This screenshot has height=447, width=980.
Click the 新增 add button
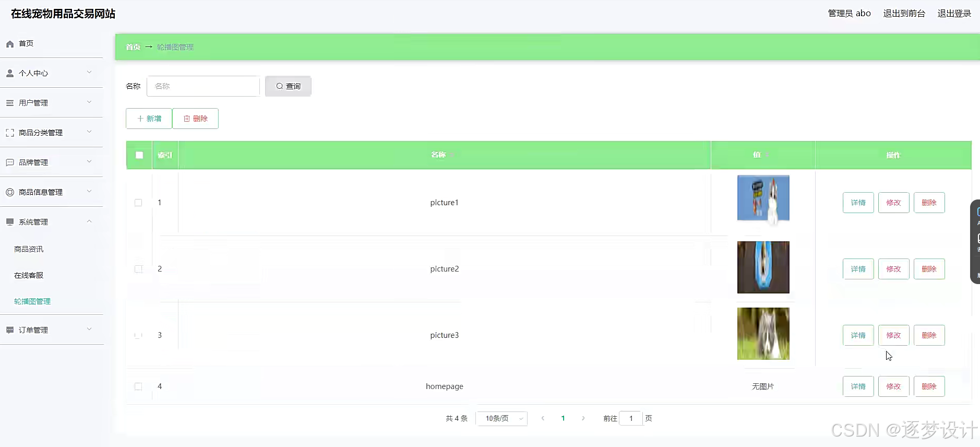(x=149, y=119)
